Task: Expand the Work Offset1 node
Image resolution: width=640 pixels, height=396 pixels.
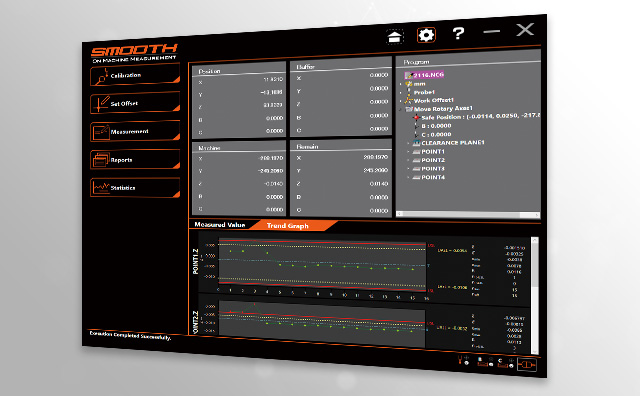Action: pyautogui.click(x=401, y=100)
